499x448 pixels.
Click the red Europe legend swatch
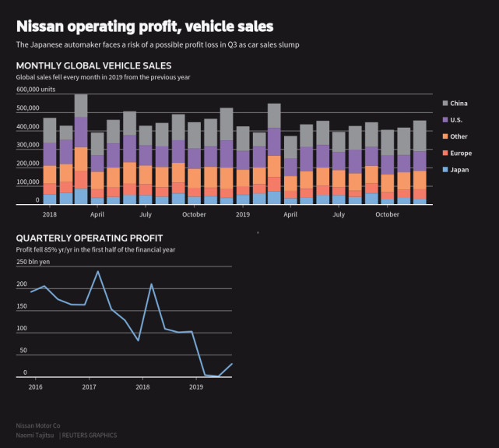pyautogui.click(x=445, y=153)
